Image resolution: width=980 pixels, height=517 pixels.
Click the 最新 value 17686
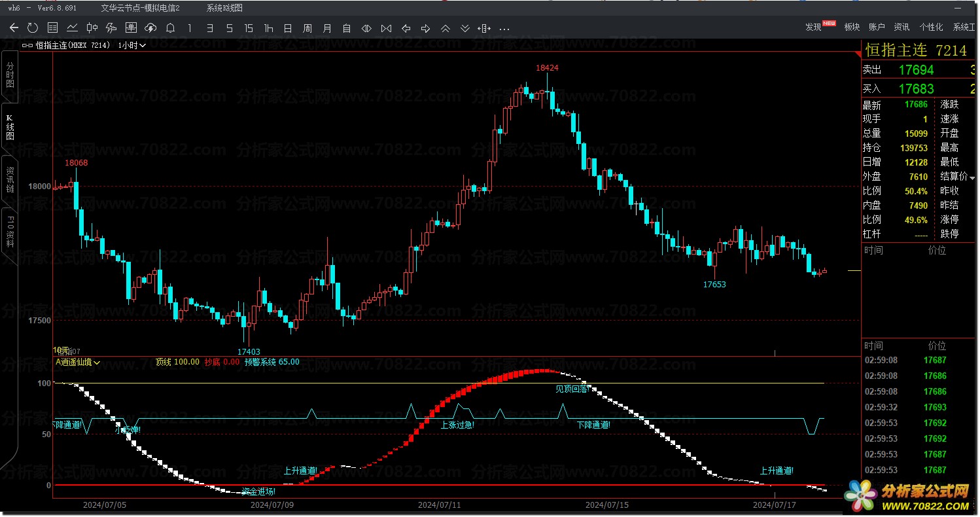click(x=916, y=105)
